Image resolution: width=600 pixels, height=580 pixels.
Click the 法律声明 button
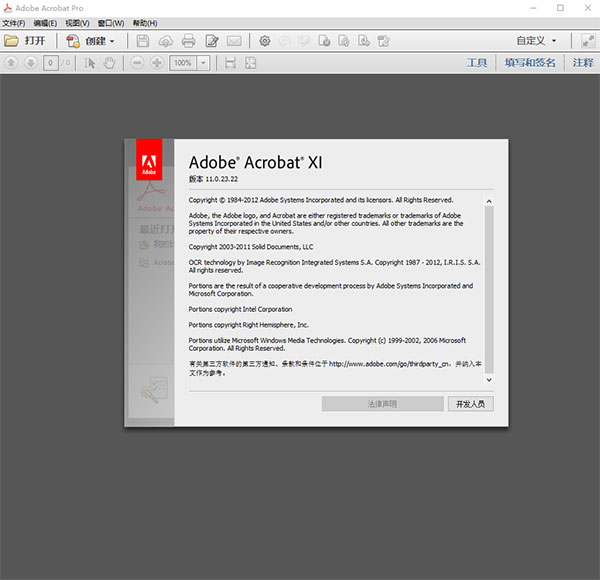coord(383,404)
